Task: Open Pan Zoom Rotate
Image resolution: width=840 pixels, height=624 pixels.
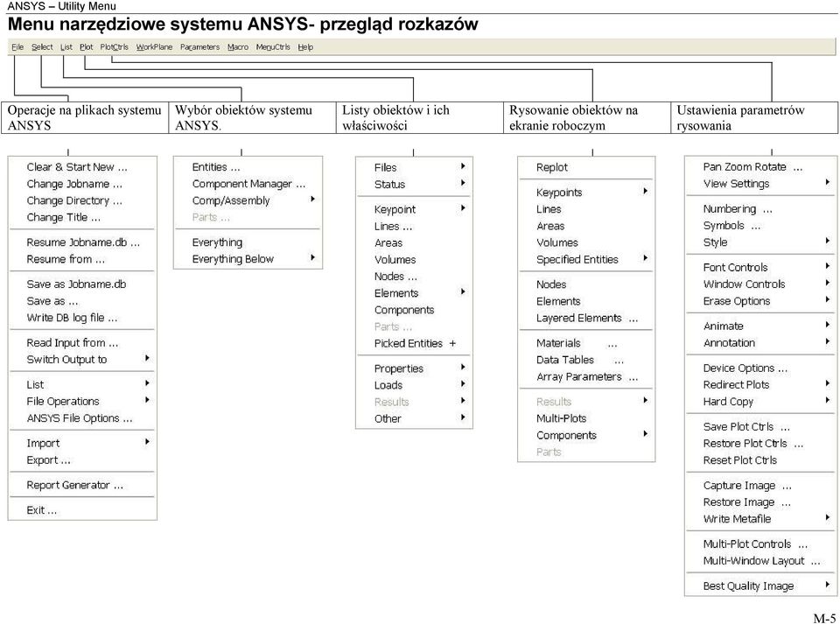Action: click(760, 167)
